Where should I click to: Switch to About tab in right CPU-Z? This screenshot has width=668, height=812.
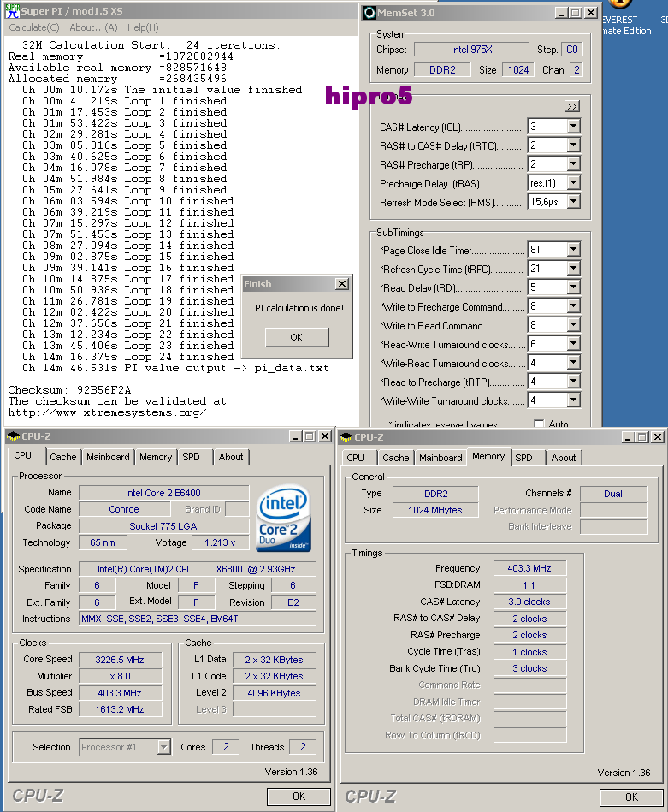(x=564, y=458)
